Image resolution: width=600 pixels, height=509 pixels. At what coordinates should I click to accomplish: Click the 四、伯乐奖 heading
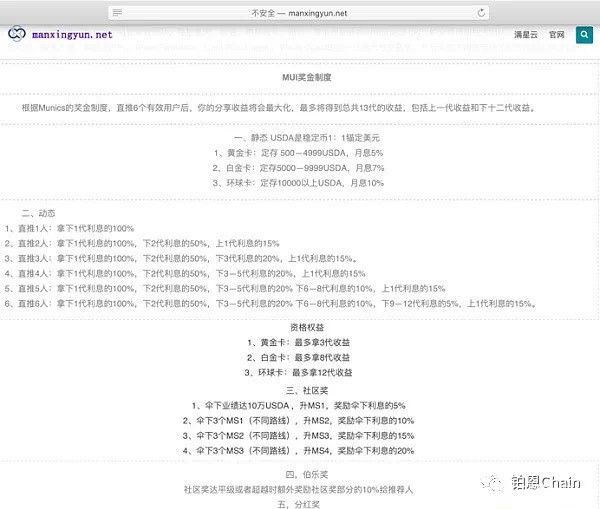pyautogui.click(x=307, y=475)
